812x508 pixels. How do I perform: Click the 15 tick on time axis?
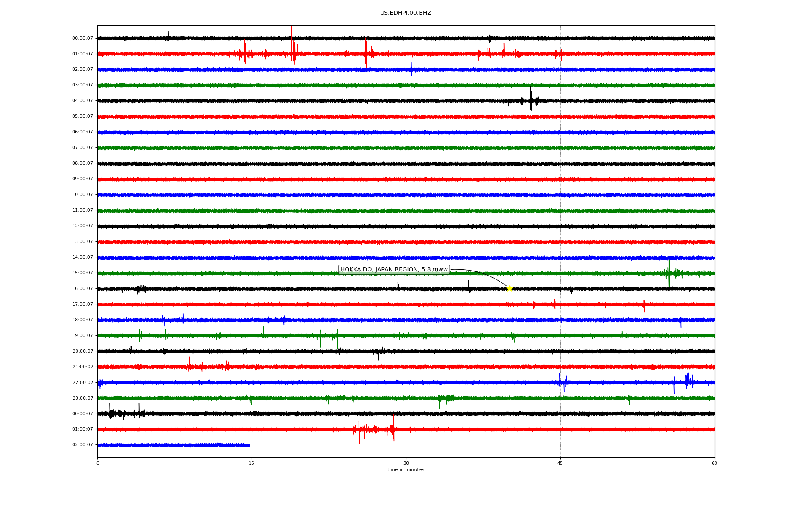[252, 463]
